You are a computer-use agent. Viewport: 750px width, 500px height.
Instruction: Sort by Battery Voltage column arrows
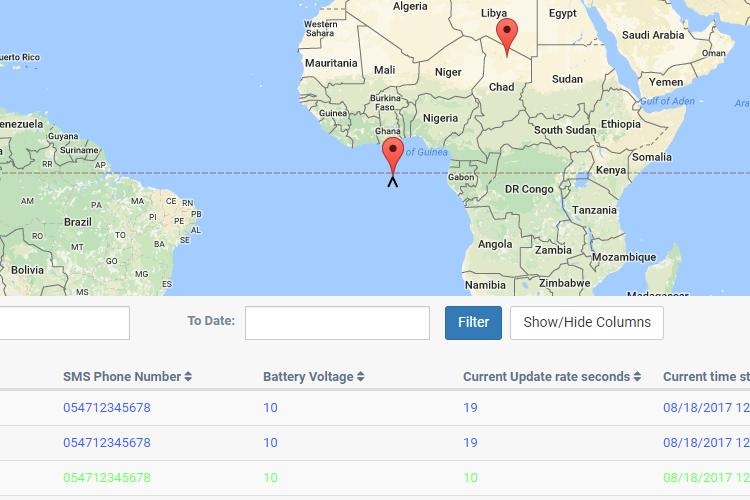(x=361, y=377)
